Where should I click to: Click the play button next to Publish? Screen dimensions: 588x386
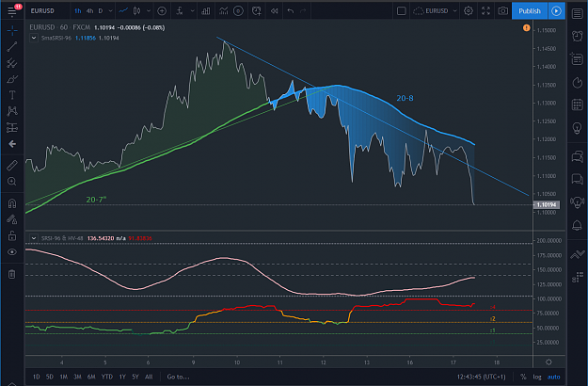coord(557,11)
